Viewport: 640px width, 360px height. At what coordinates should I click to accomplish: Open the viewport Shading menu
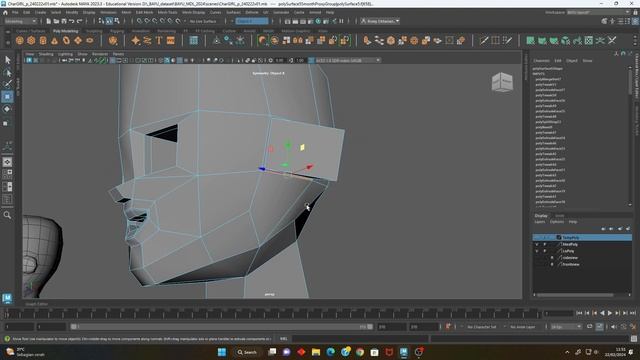[x=46, y=54]
